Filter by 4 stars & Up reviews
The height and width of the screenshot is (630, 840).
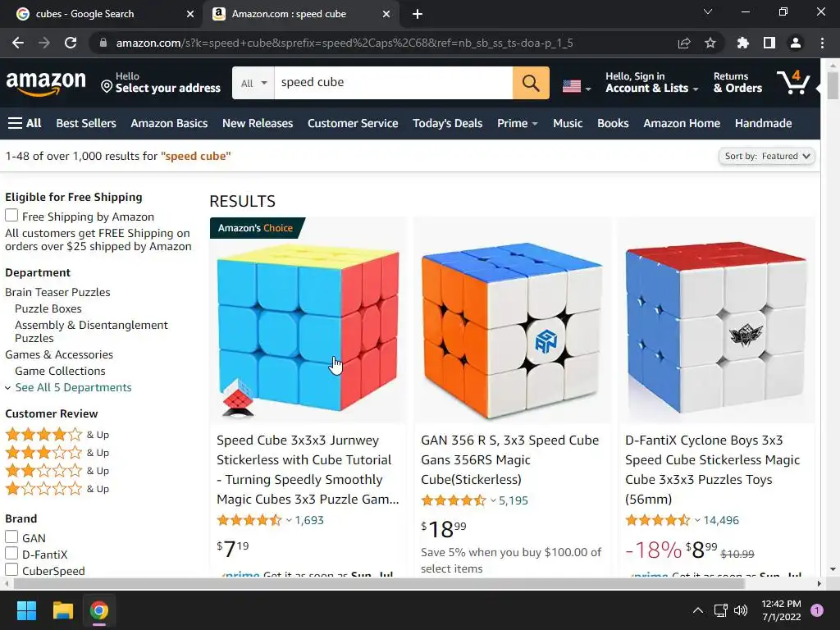57,435
